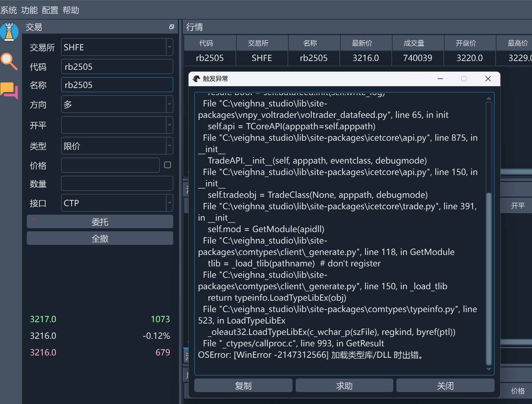532x404 pixels.
Task: Click the 最新价 column header
Action: click(366, 43)
